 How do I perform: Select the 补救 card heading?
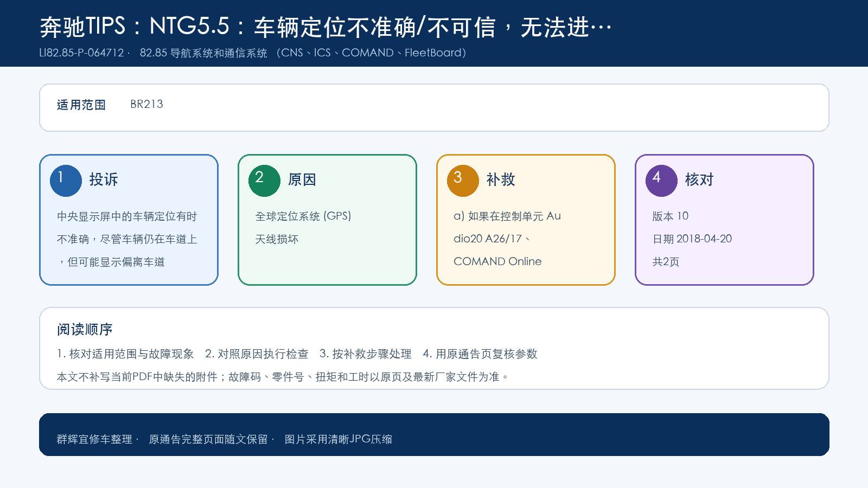[501, 179]
